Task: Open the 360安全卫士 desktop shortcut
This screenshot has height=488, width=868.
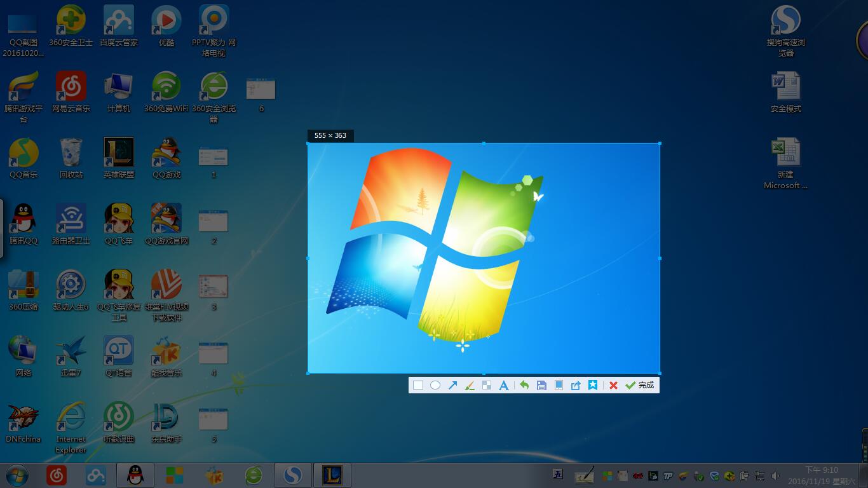Action: (x=71, y=26)
